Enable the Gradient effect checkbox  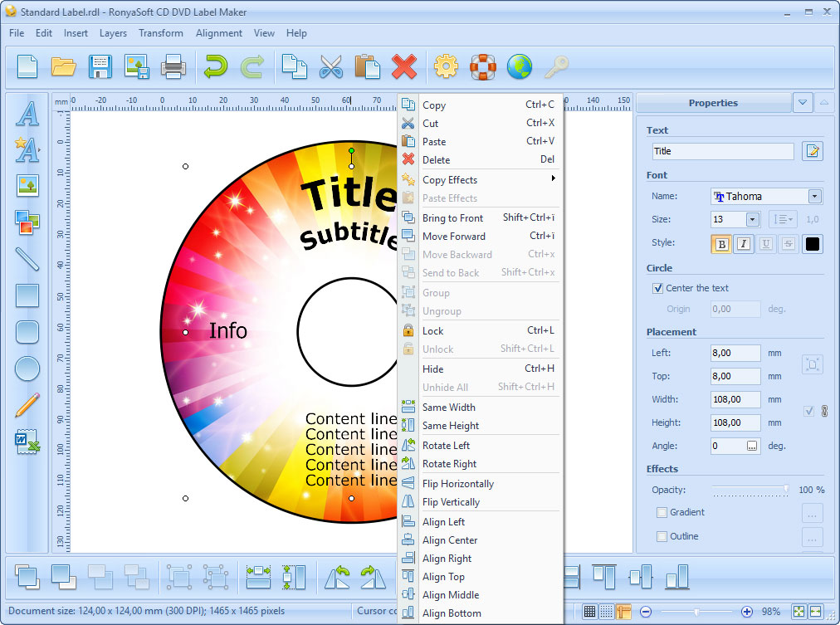pos(662,512)
